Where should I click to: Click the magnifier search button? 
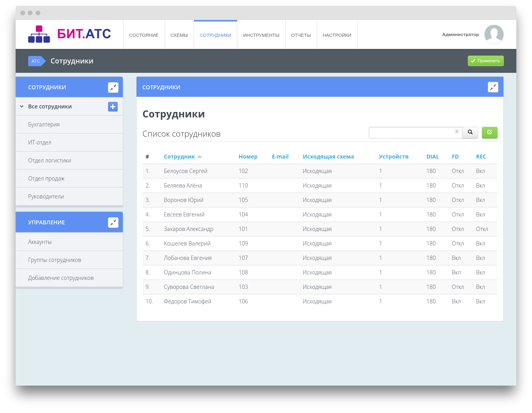tap(470, 133)
